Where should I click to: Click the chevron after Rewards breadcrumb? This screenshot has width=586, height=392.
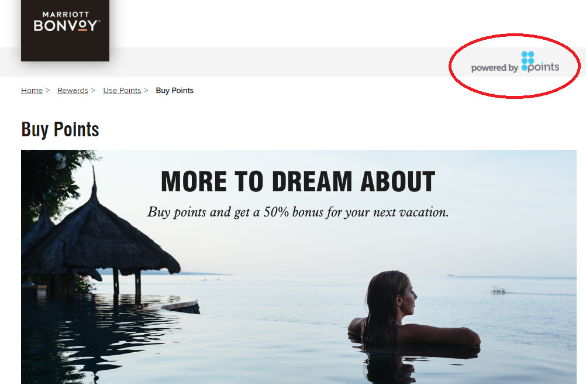pos(94,91)
